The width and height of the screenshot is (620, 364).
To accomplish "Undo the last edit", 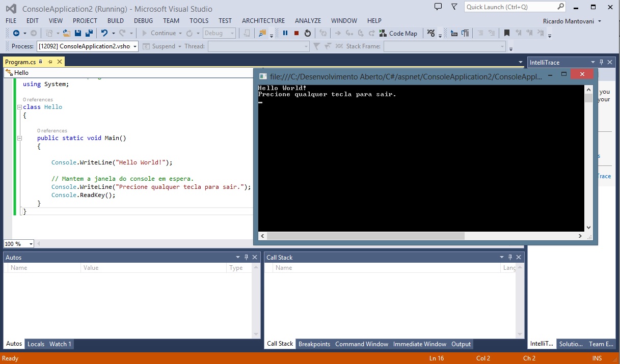I will [104, 33].
